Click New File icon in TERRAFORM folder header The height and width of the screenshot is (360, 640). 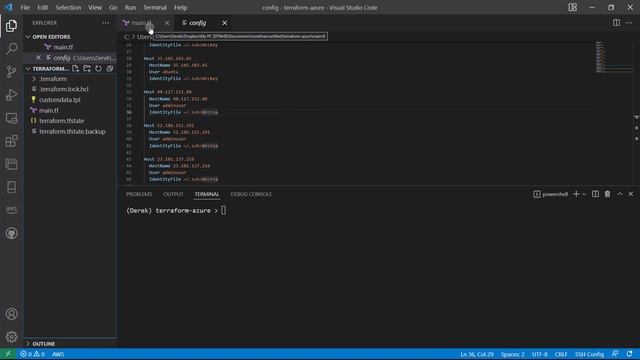(76, 69)
